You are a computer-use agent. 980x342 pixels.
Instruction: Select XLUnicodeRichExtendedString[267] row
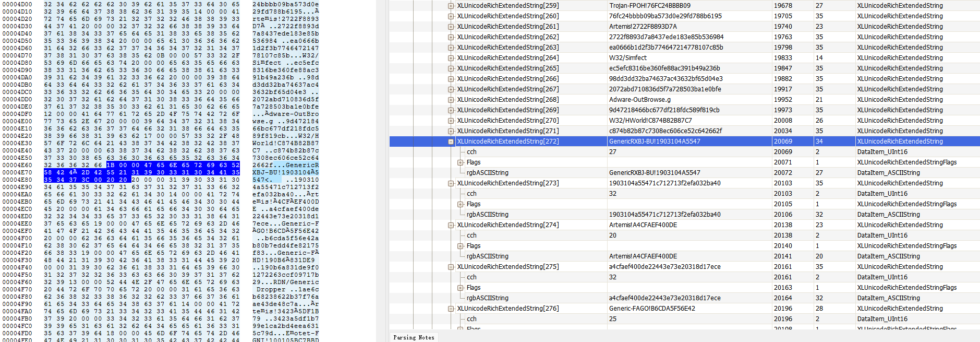[x=684, y=89]
